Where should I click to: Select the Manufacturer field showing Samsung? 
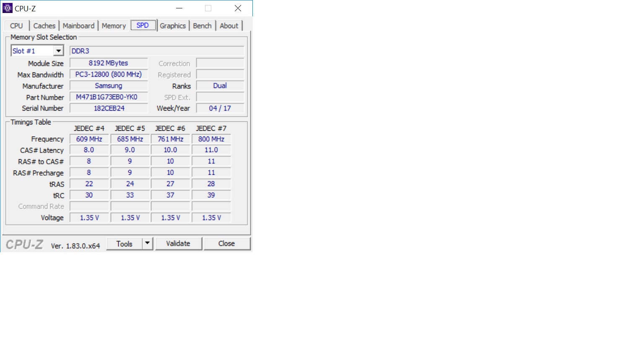click(x=109, y=86)
